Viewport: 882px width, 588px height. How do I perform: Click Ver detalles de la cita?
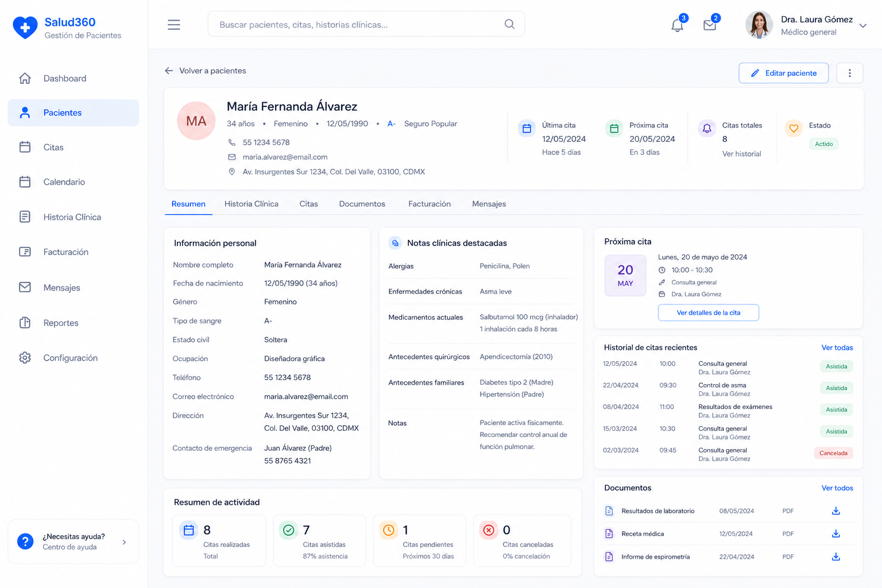709,313
